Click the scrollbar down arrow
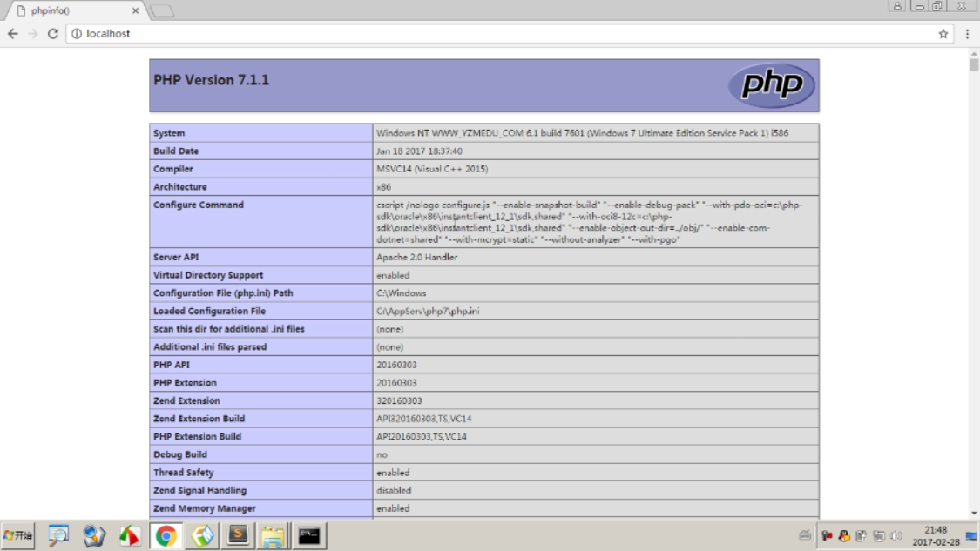Viewport: 980px width, 551px height. (974, 514)
